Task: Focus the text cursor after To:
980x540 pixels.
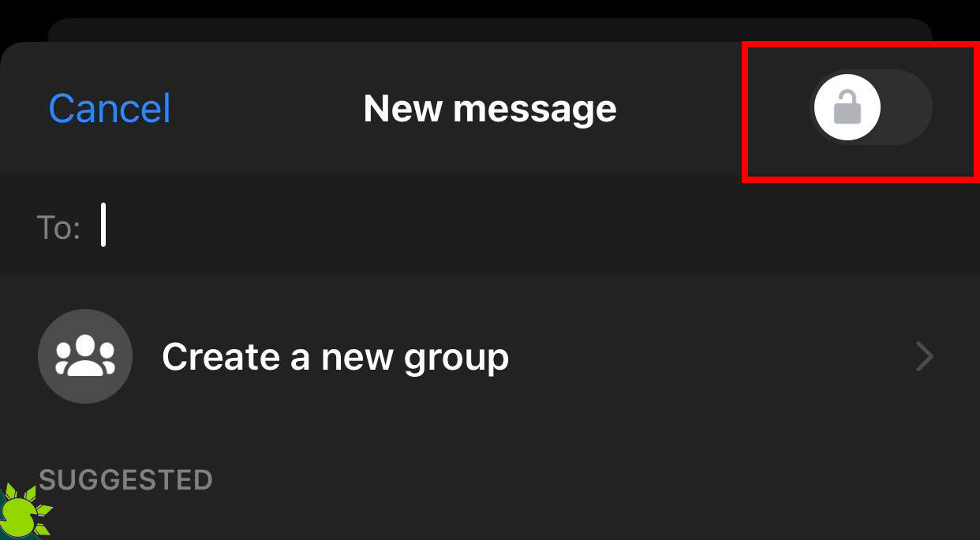Action: tap(103, 225)
